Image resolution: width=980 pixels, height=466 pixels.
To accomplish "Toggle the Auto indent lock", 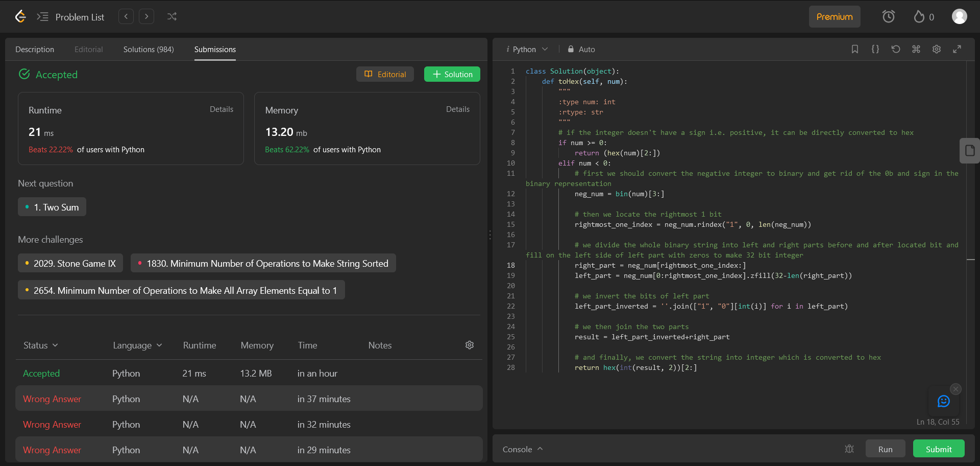I will pyautogui.click(x=581, y=49).
